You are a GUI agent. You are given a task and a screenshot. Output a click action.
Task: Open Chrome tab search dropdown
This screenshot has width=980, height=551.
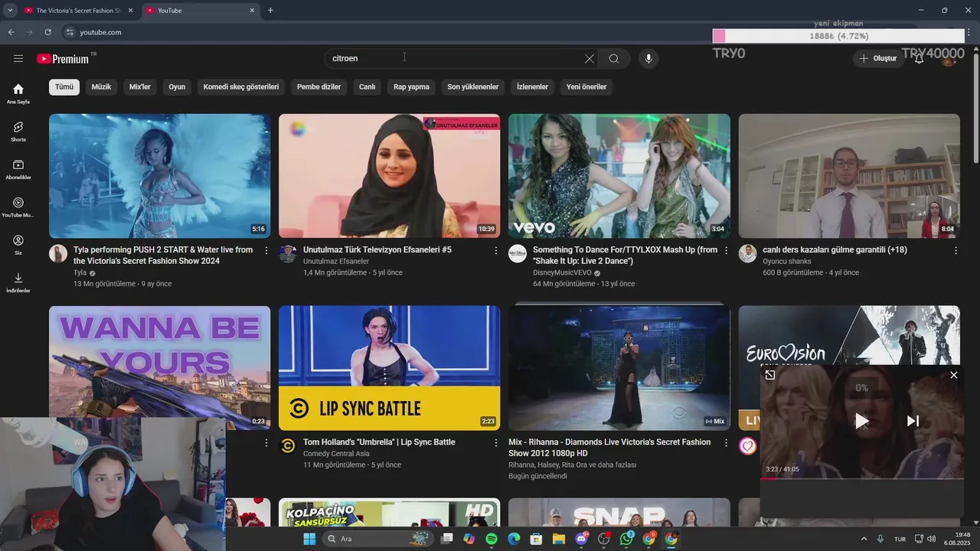coord(10,11)
